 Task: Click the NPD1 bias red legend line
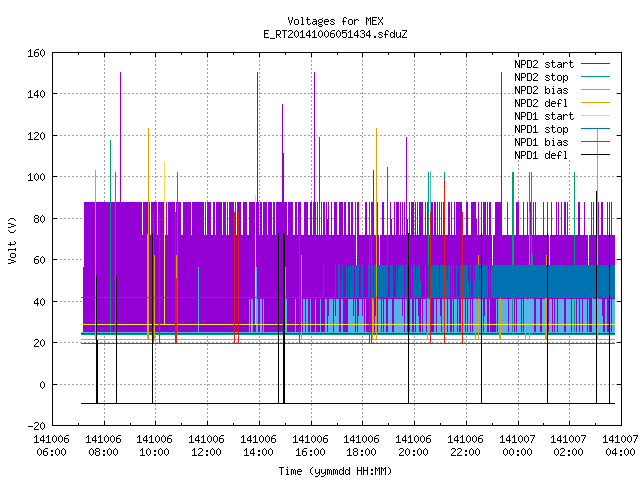click(x=595, y=142)
